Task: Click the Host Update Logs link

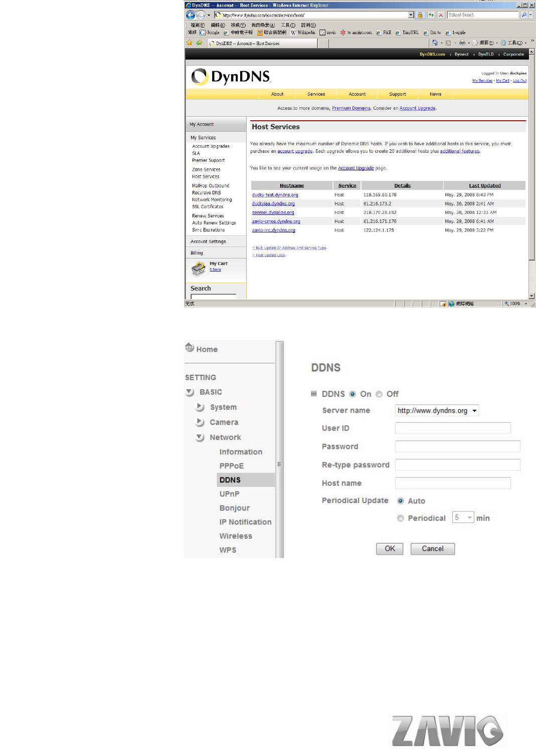Action: coord(269,256)
